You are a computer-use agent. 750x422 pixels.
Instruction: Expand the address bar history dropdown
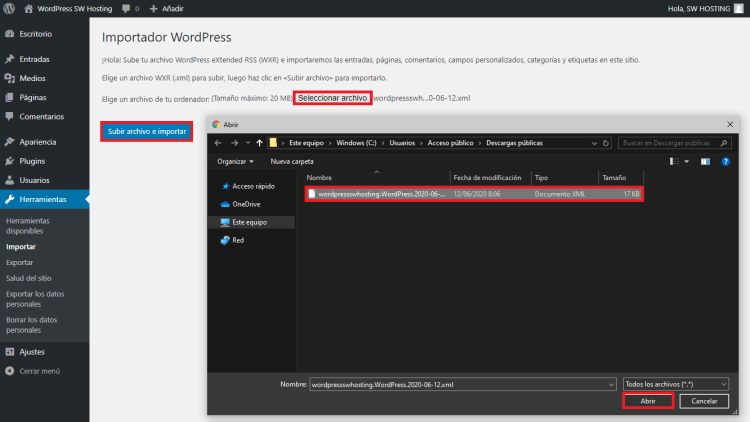594,143
